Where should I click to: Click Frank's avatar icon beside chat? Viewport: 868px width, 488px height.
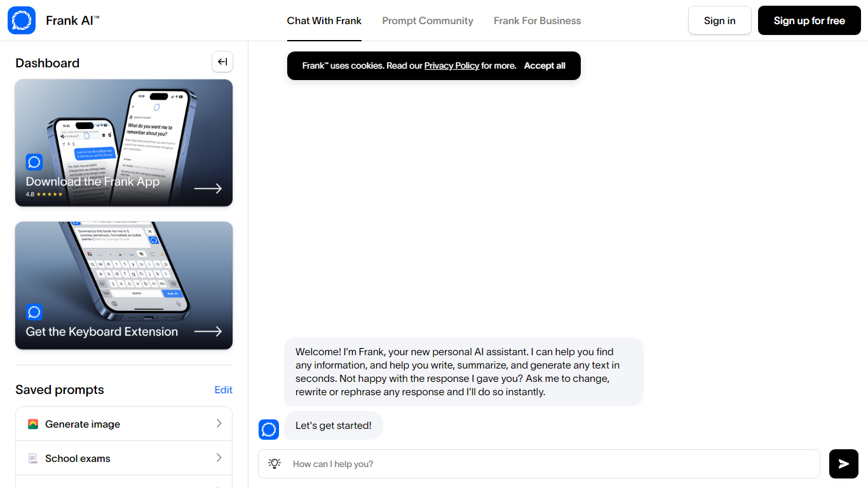tap(269, 430)
